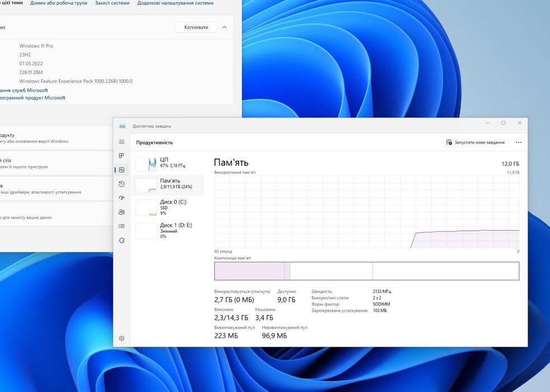The height and width of the screenshot is (392, 550).
Task: Open Details page list icon
Action: [122, 226]
